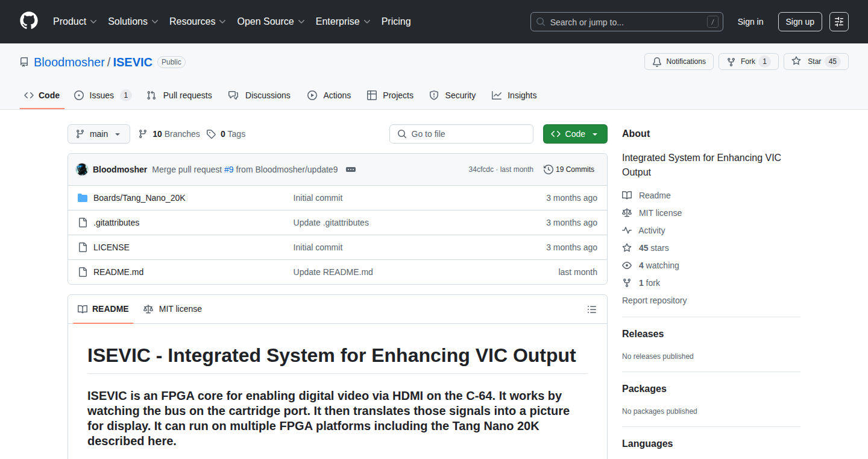Screen dimensions: 868x459
Task: Open the main branch dropdown
Action: [99, 134]
